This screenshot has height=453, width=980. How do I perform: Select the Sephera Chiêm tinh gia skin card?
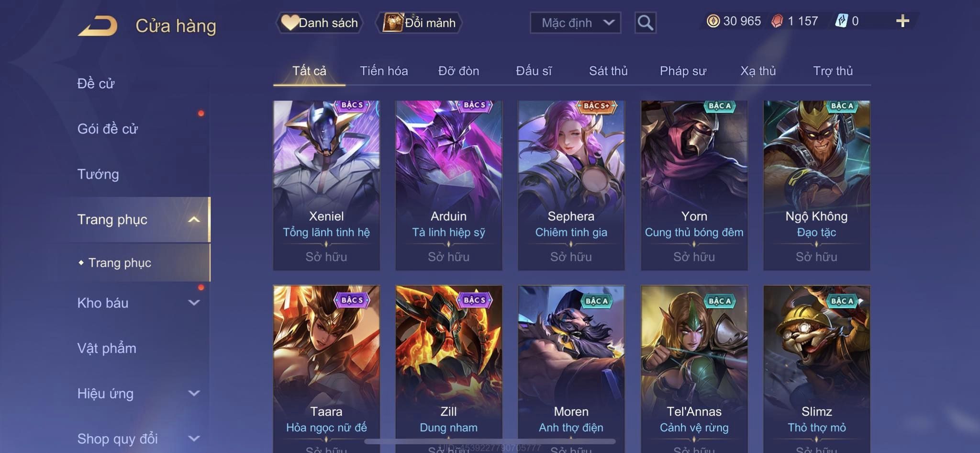tap(571, 185)
